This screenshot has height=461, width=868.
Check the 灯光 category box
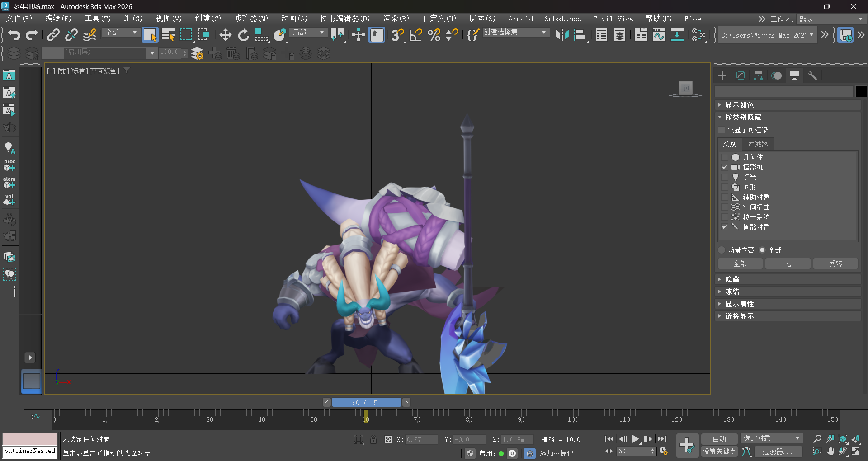(x=725, y=177)
